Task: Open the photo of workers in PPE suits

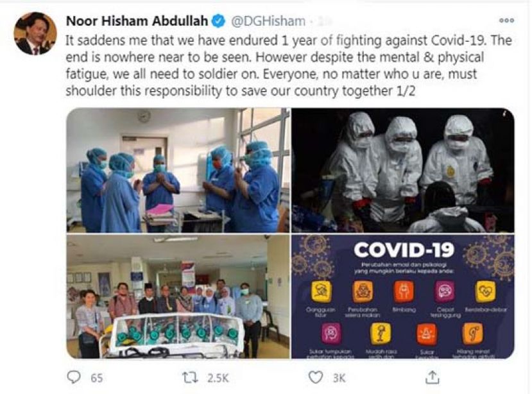Action: click(403, 170)
